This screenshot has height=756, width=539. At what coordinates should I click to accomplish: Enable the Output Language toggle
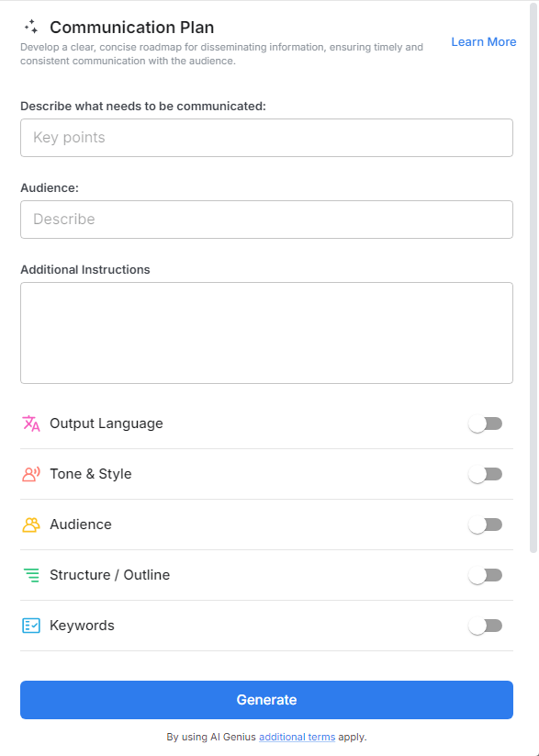click(x=486, y=423)
